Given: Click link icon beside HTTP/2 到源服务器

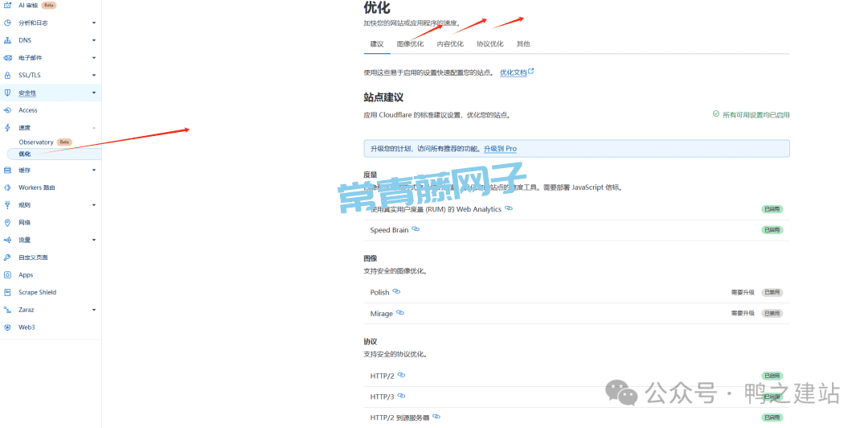Looking at the screenshot, I should click(x=436, y=417).
